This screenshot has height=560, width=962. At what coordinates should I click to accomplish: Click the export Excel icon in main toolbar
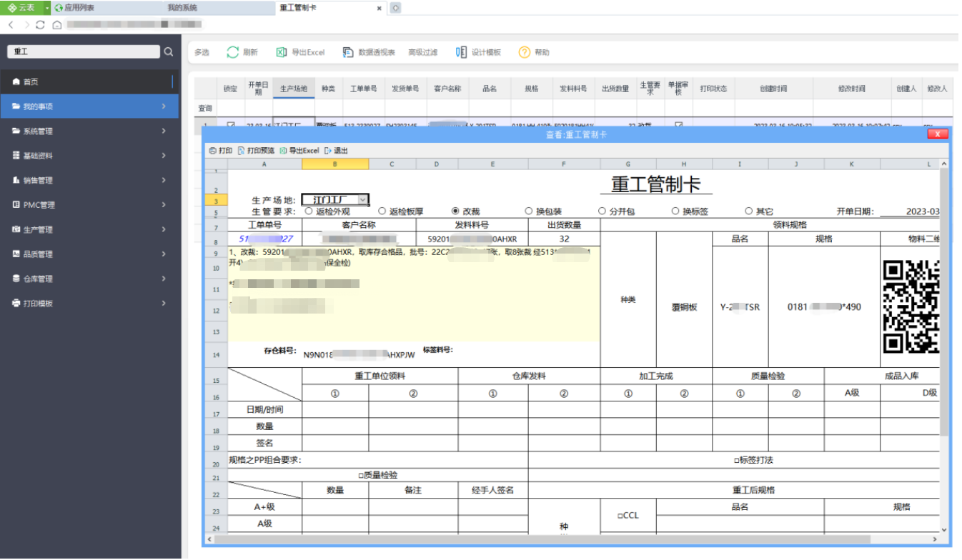(281, 52)
